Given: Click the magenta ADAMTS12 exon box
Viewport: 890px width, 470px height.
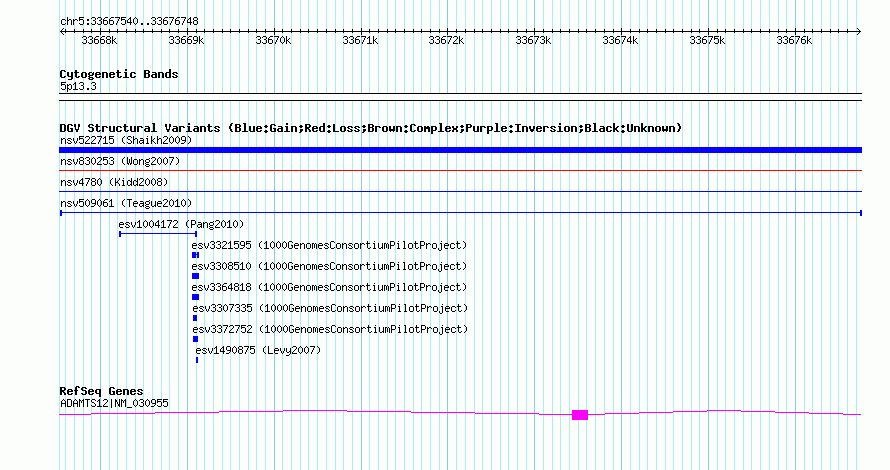Looking at the screenshot, I should (x=580, y=415).
